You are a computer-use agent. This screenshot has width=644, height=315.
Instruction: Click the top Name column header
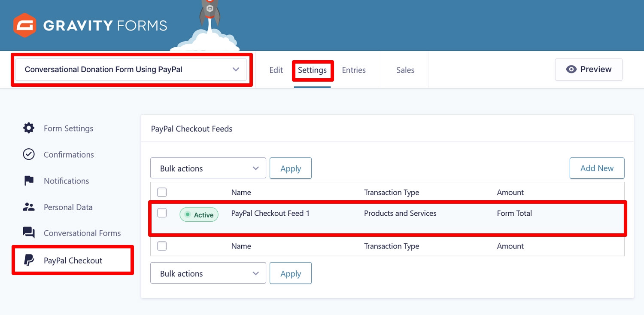coord(241,192)
